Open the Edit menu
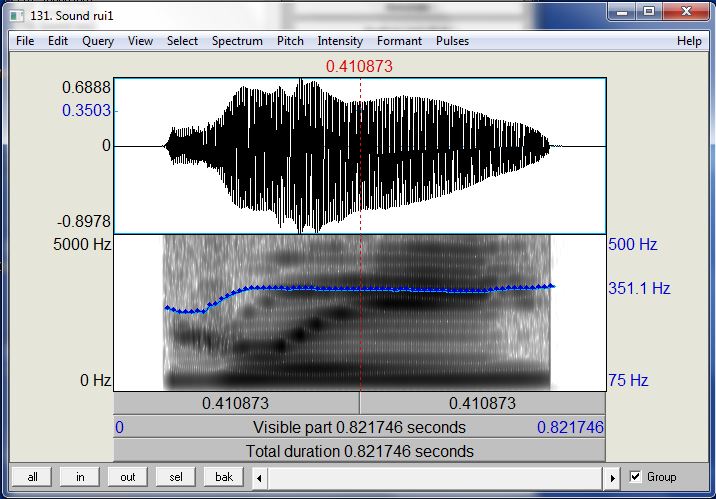 pyautogui.click(x=58, y=41)
